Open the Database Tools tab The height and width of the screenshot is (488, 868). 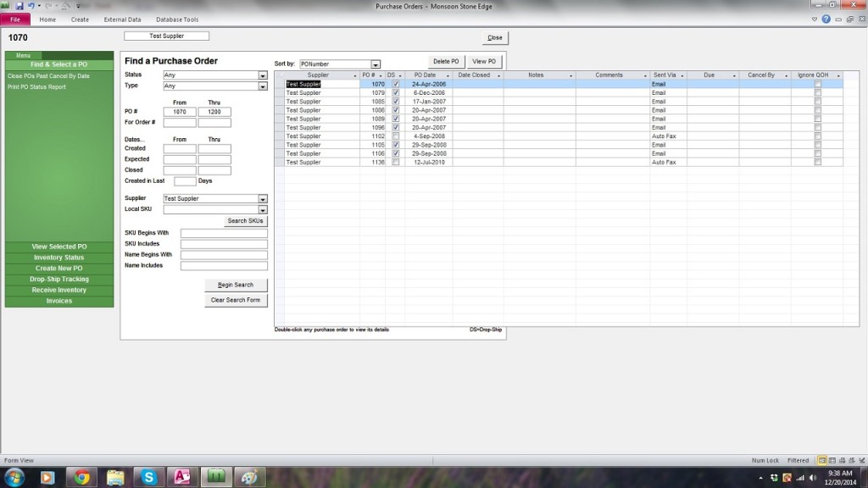click(177, 19)
